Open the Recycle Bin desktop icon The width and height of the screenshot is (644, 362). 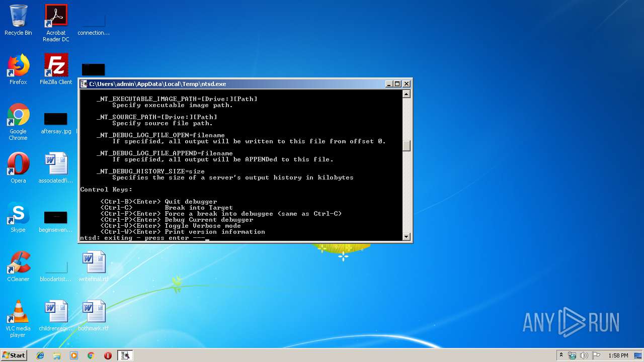point(18,20)
